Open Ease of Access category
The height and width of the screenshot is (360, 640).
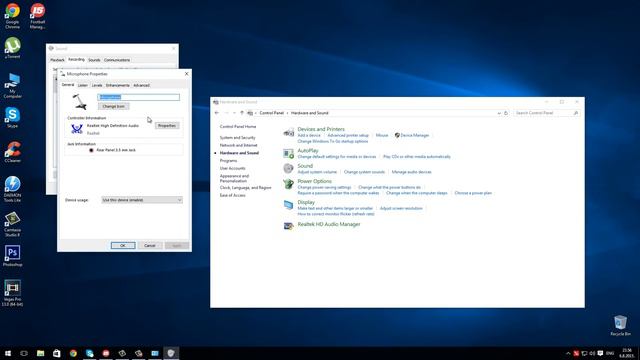[233, 195]
